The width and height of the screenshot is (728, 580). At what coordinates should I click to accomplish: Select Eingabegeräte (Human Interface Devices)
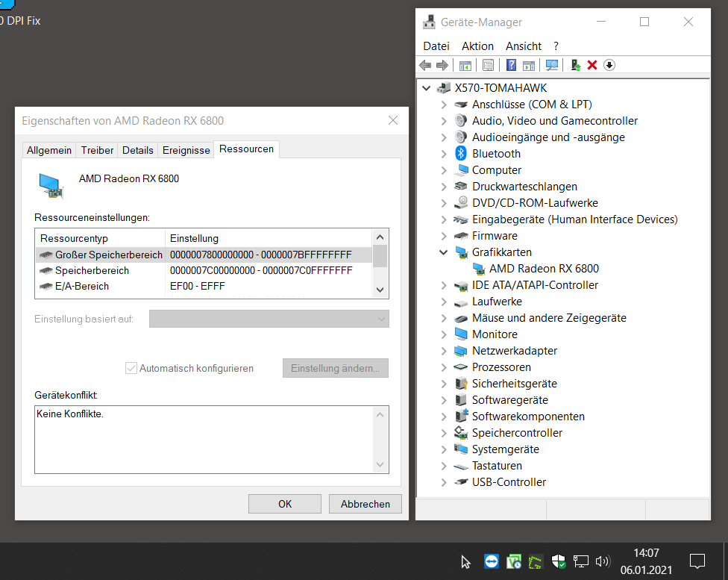tap(574, 219)
